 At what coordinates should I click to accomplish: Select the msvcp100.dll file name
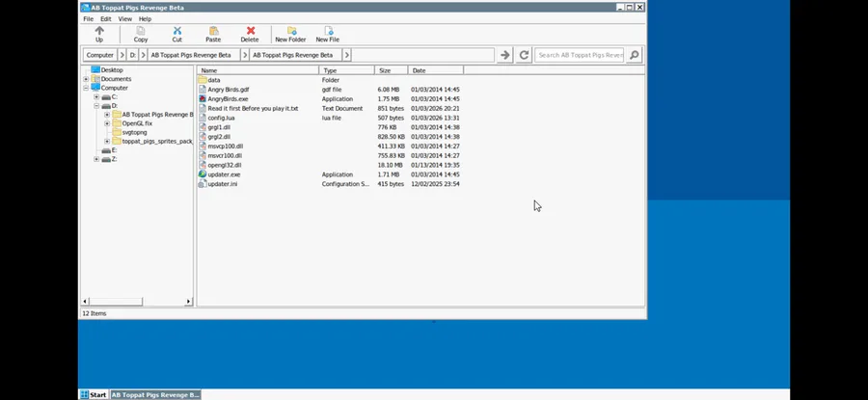point(226,147)
